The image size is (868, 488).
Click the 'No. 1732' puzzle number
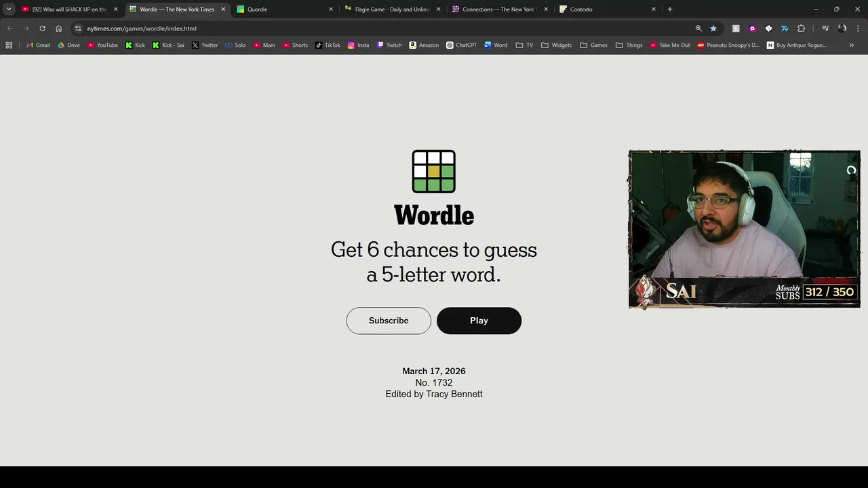[x=434, y=383]
